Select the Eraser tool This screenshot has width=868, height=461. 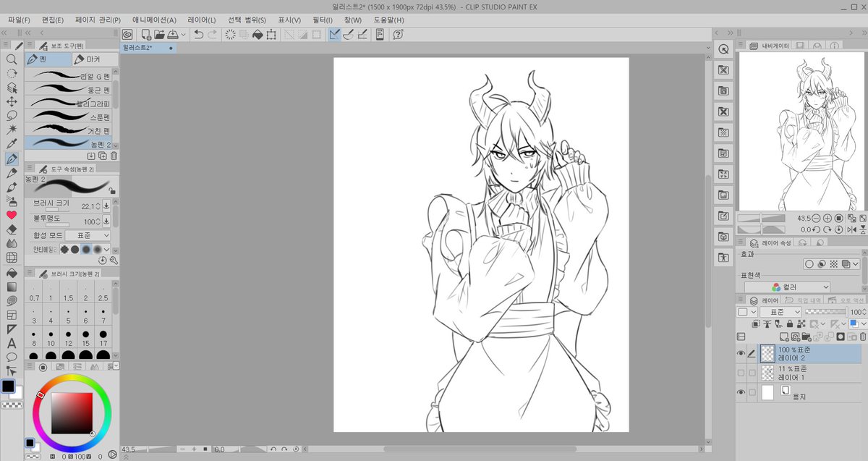12,229
